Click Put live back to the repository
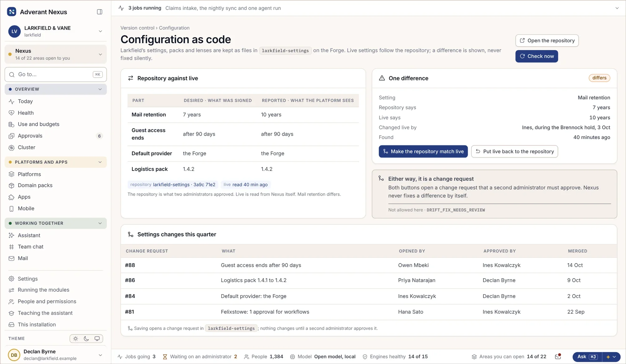This screenshot has width=626, height=364. pos(514,151)
